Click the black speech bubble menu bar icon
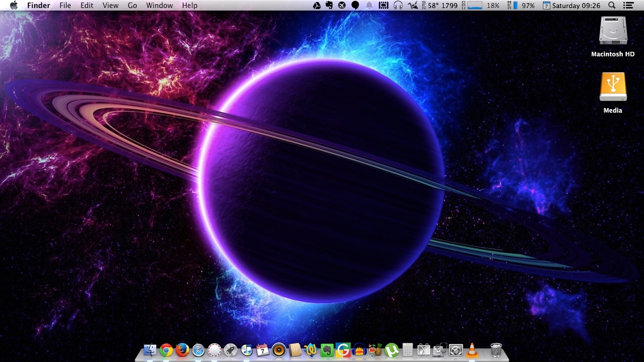Image resolution: width=644 pixels, height=362 pixels. [355, 6]
